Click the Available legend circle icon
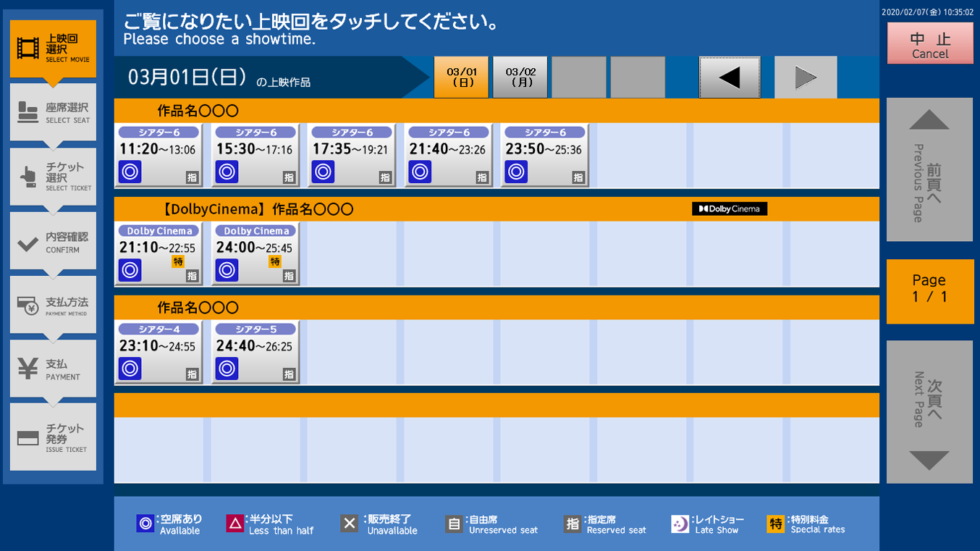The height and width of the screenshot is (551, 980). click(x=145, y=523)
